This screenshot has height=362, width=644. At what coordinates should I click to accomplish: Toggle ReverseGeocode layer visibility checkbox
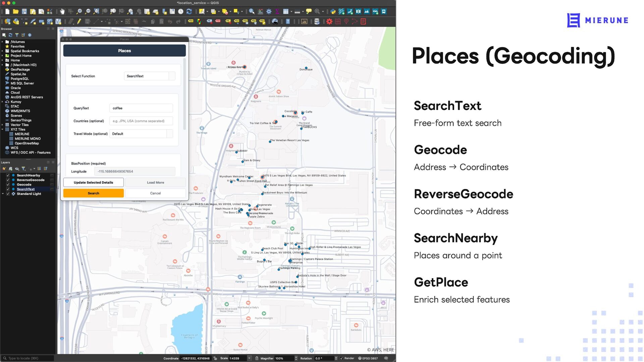[8, 180]
